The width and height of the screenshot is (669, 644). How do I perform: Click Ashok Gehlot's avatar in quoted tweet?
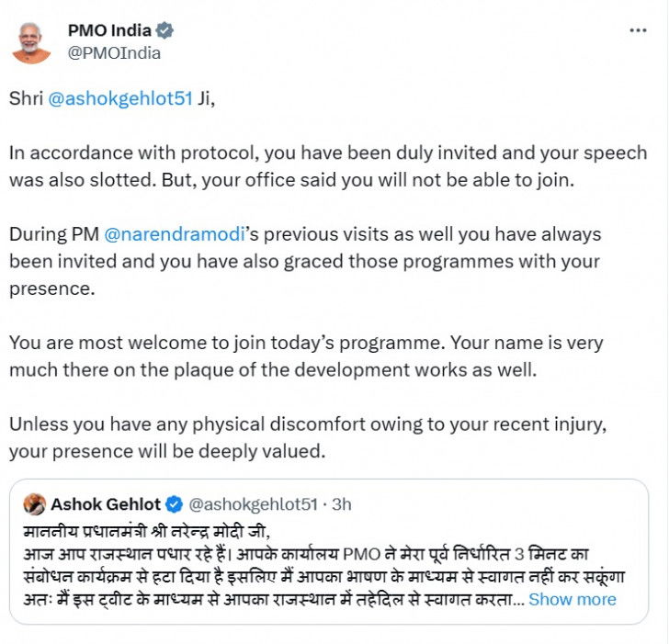pos(35,504)
